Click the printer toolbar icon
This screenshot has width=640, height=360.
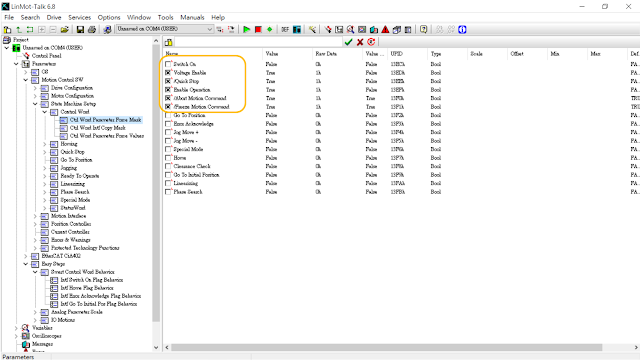92,29
